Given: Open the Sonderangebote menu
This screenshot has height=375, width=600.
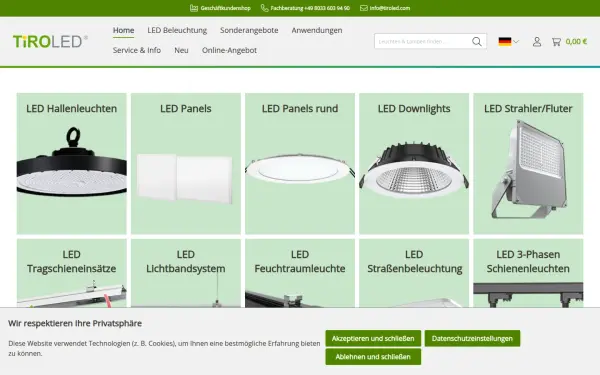Looking at the screenshot, I should tap(249, 30).
